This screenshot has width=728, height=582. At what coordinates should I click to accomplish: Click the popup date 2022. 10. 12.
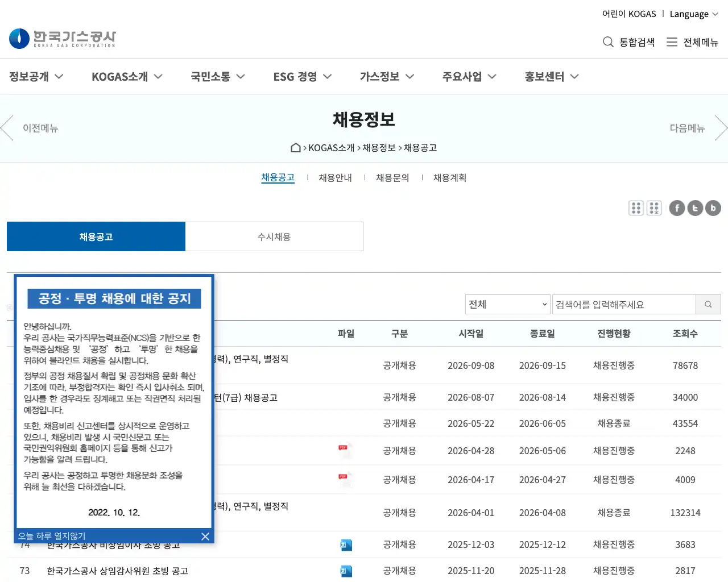click(x=114, y=513)
